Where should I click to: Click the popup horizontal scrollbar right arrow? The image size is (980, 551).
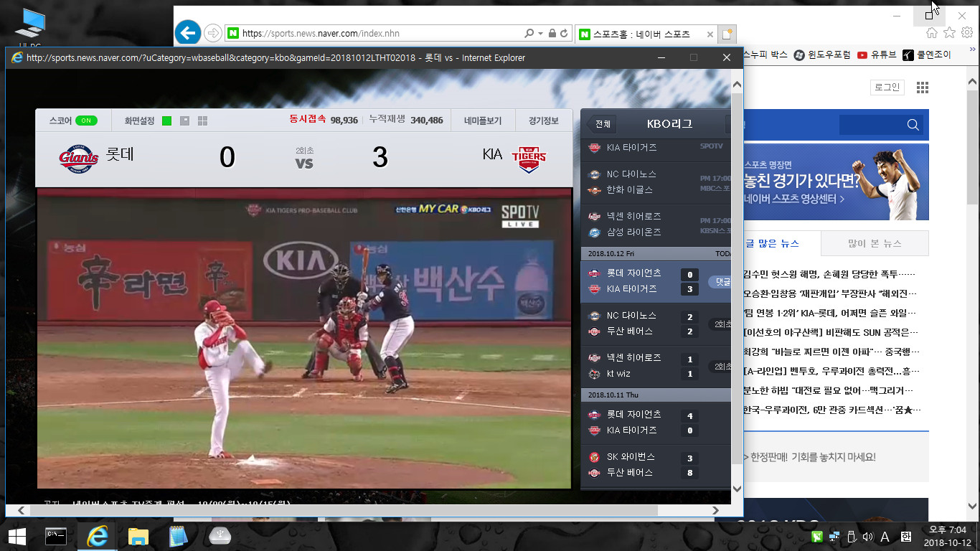point(716,510)
